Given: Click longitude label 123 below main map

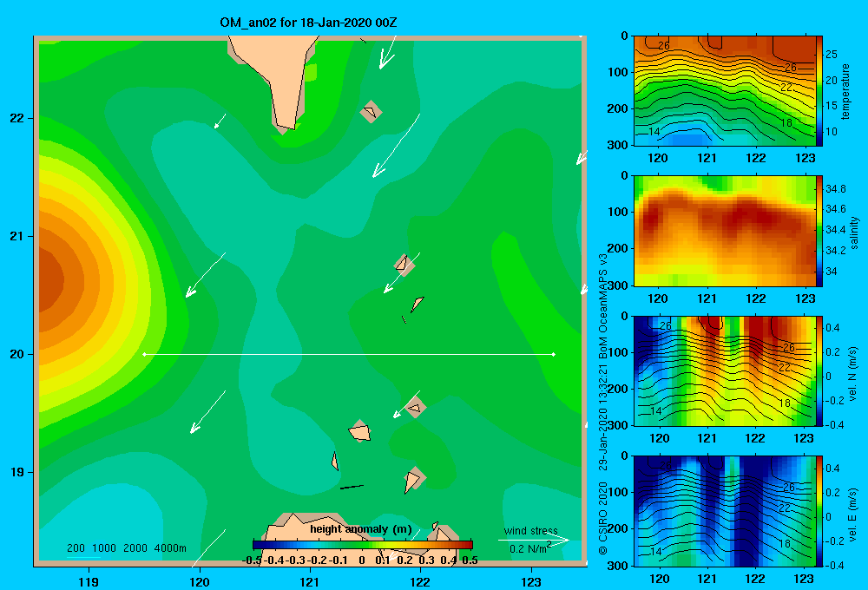Looking at the screenshot, I should pos(531,582).
